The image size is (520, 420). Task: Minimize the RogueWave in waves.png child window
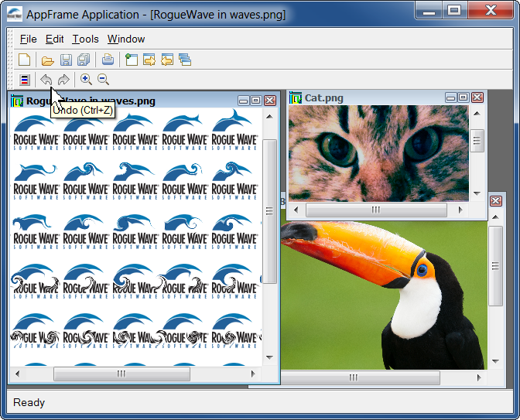point(244,101)
